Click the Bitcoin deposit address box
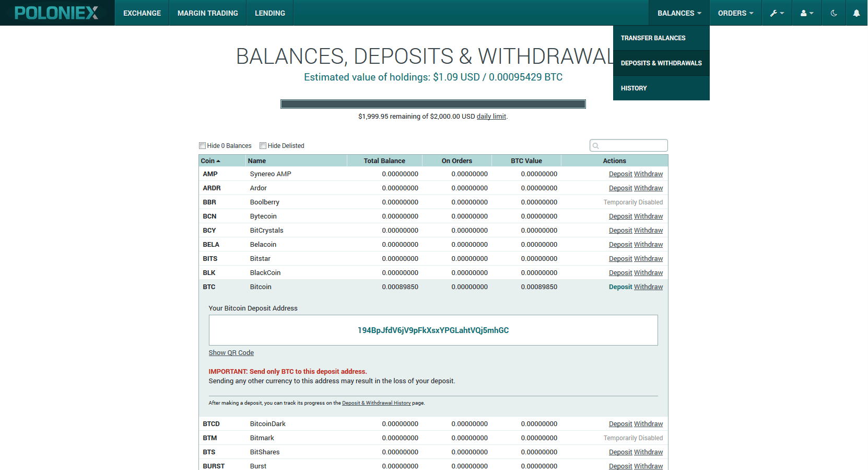 point(433,330)
